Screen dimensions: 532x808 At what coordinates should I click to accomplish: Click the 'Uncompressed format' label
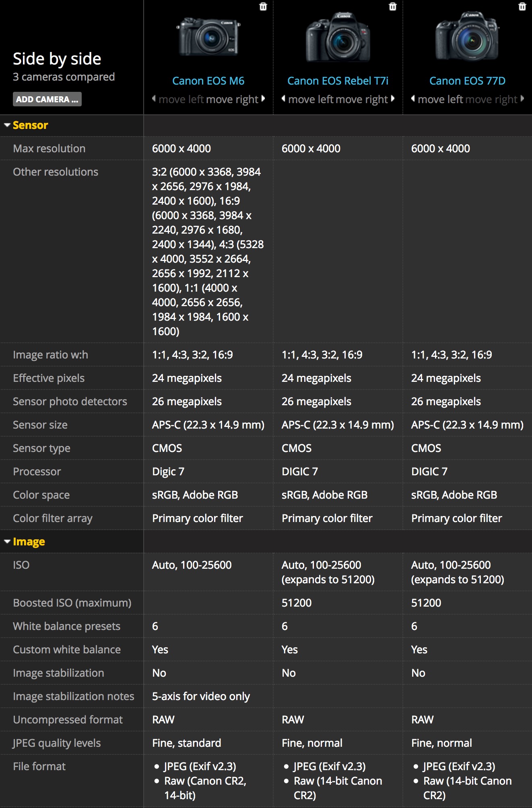[x=68, y=720]
